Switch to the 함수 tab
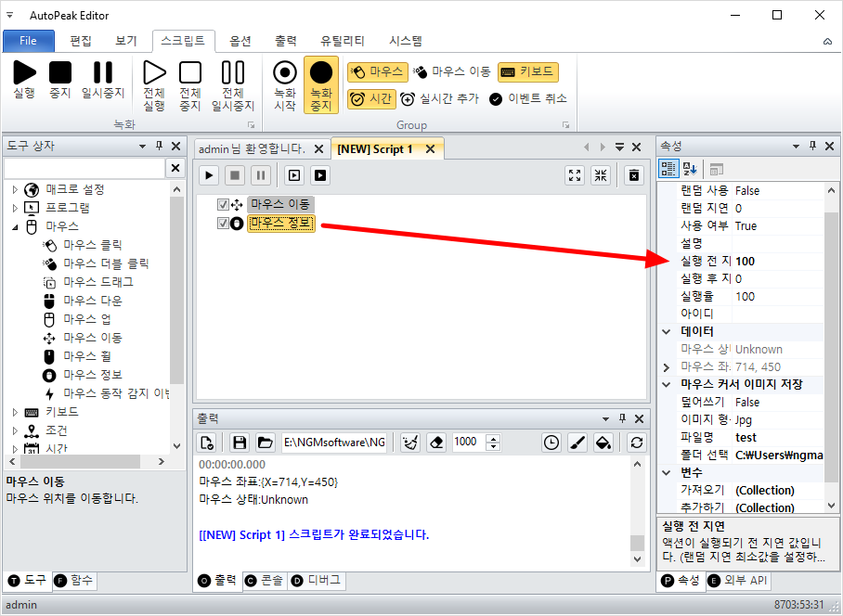Viewport: 843px width, 616px height. pyautogui.click(x=75, y=580)
